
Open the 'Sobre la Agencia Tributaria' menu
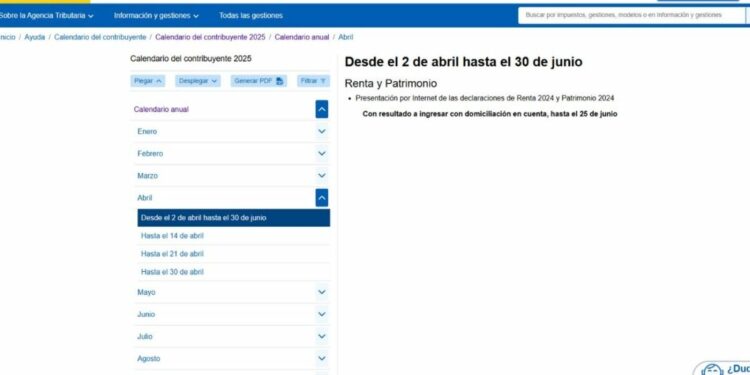click(46, 16)
